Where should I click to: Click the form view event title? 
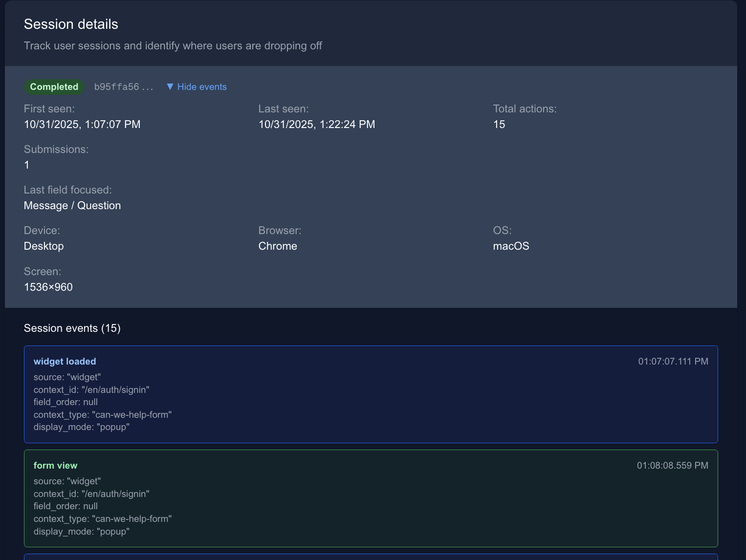tap(55, 466)
